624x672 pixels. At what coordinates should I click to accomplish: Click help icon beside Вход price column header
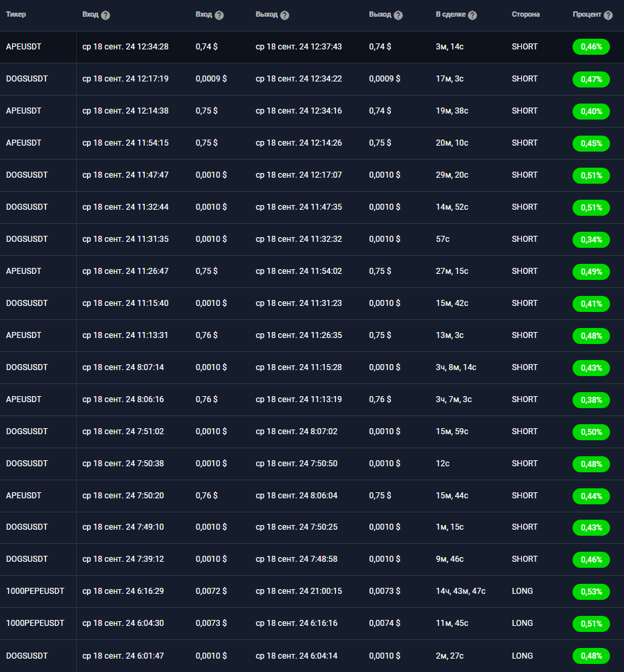[x=219, y=15]
